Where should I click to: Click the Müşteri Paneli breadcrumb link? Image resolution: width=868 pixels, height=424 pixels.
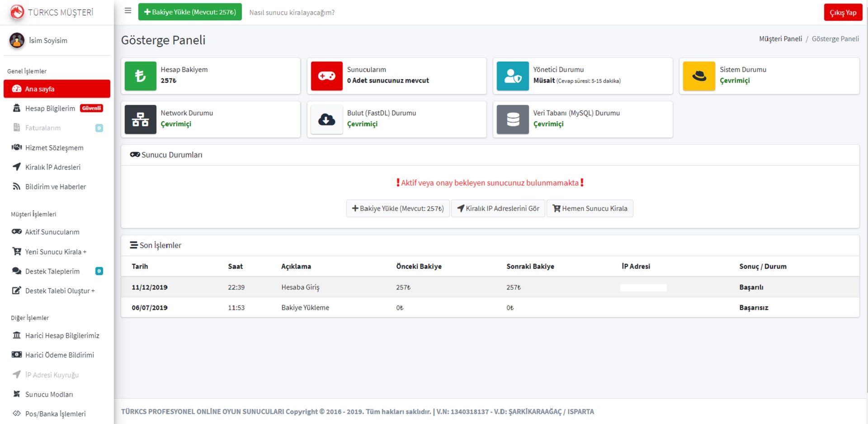point(780,39)
